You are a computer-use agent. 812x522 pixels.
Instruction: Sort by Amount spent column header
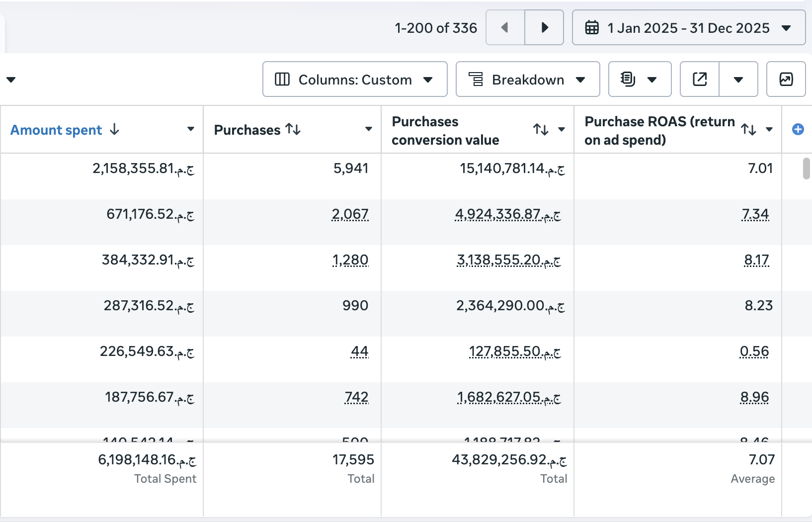(x=56, y=130)
